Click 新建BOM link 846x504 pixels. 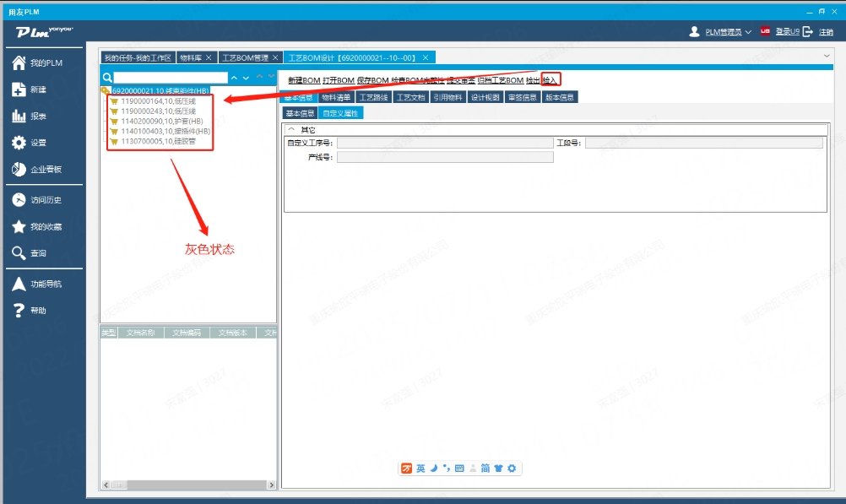(304, 80)
